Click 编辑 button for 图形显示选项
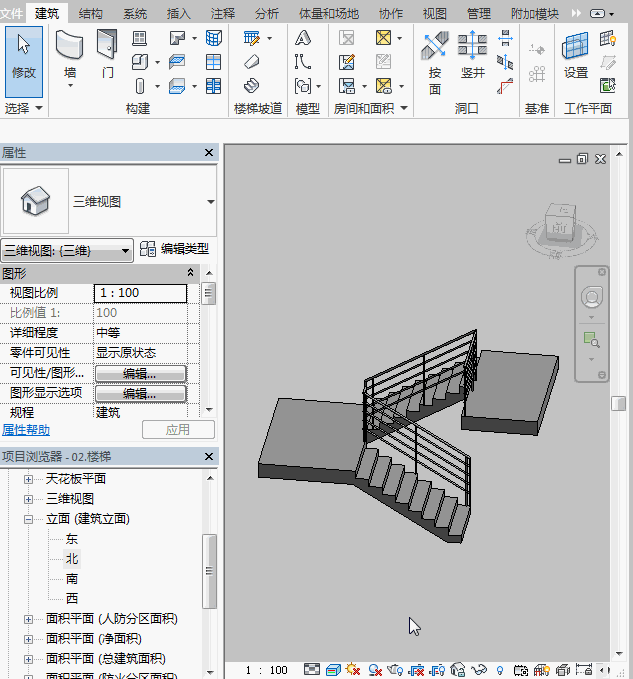 (140, 393)
